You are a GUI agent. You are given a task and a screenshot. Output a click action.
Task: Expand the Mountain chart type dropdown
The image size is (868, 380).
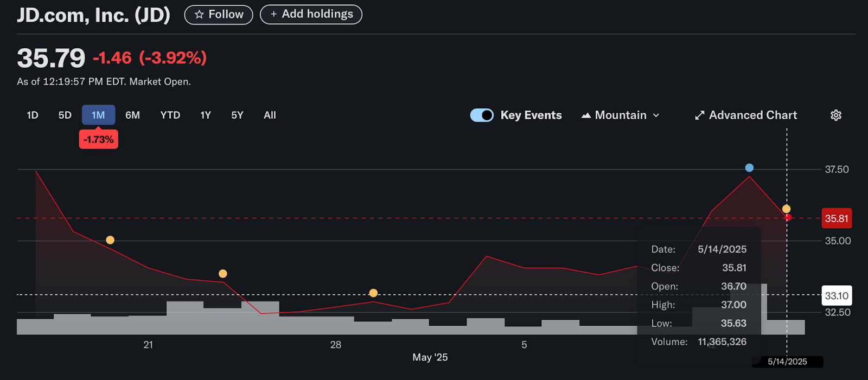click(x=621, y=115)
